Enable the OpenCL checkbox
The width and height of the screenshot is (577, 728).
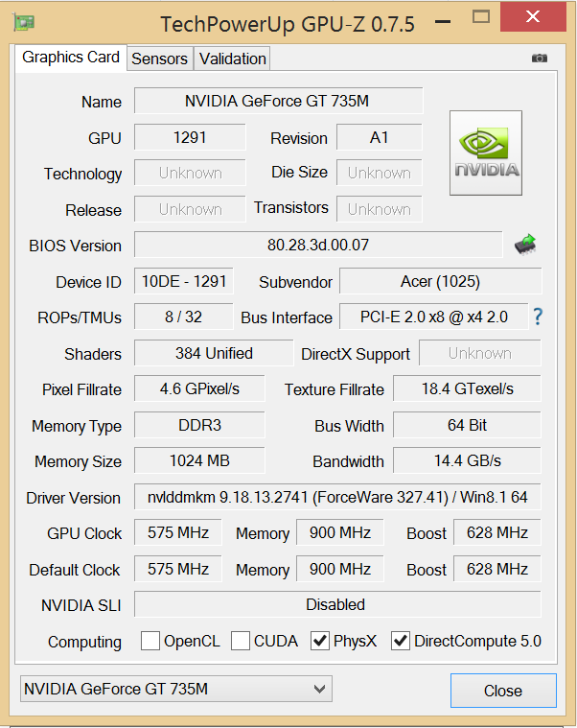[150, 641]
